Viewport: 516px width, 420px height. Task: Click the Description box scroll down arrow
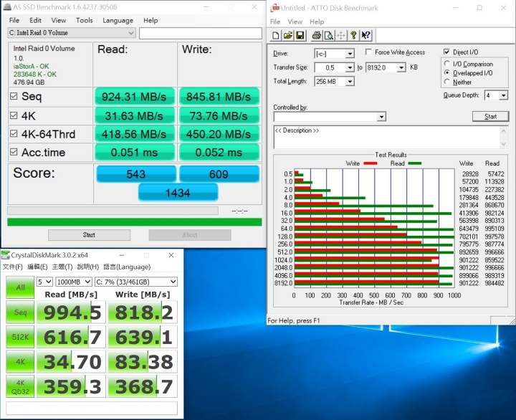[504, 144]
